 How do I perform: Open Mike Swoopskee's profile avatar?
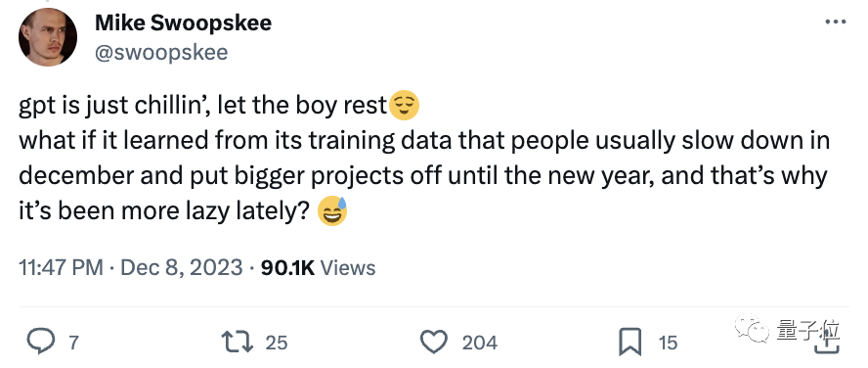click(x=48, y=38)
